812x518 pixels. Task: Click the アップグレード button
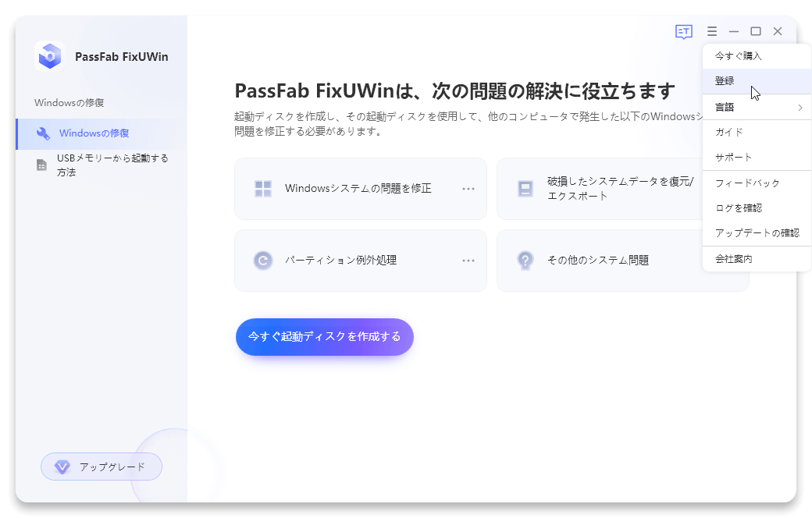pos(101,467)
